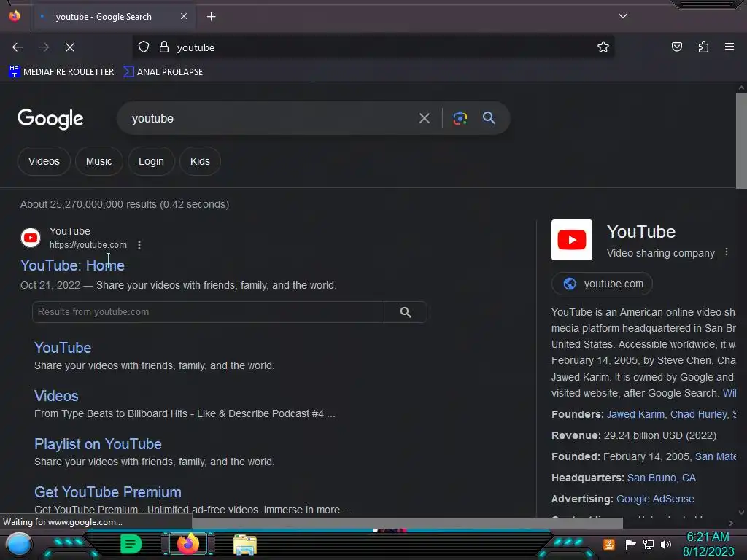Click into the Google search field
747x560 pixels.
pos(269,118)
